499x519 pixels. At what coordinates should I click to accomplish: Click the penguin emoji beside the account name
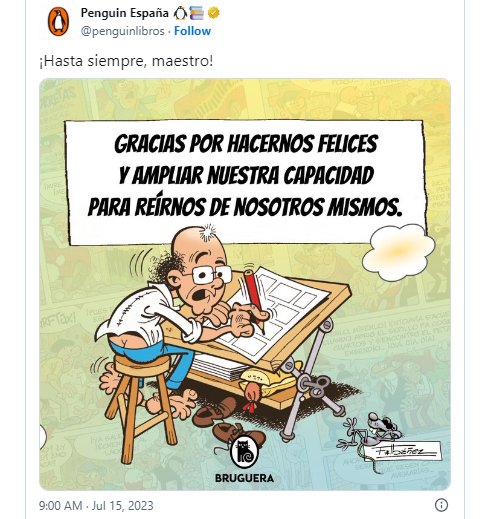tap(180, 13)
